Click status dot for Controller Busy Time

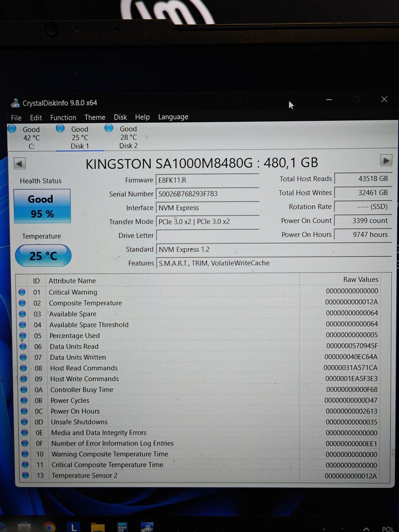[24, 389]
